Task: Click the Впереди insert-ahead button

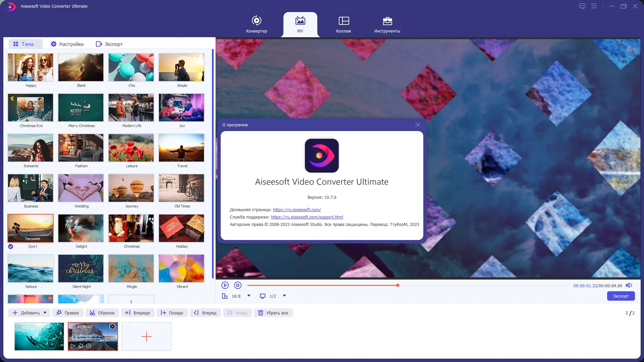Action: [138, 313]
